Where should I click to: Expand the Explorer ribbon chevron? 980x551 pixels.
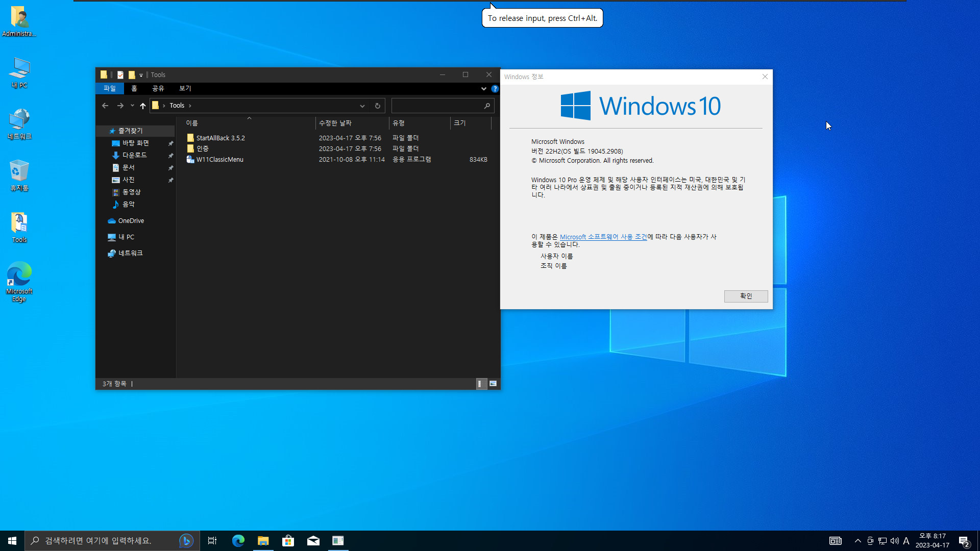[x=484, y=89]
